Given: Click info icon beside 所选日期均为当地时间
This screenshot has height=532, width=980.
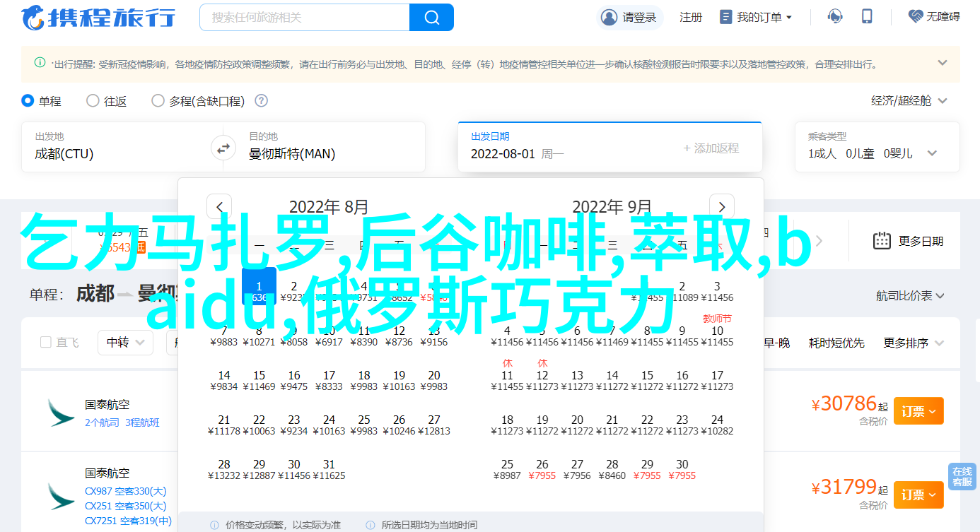Looking at the screenshot, I should (x=370, y=525).
